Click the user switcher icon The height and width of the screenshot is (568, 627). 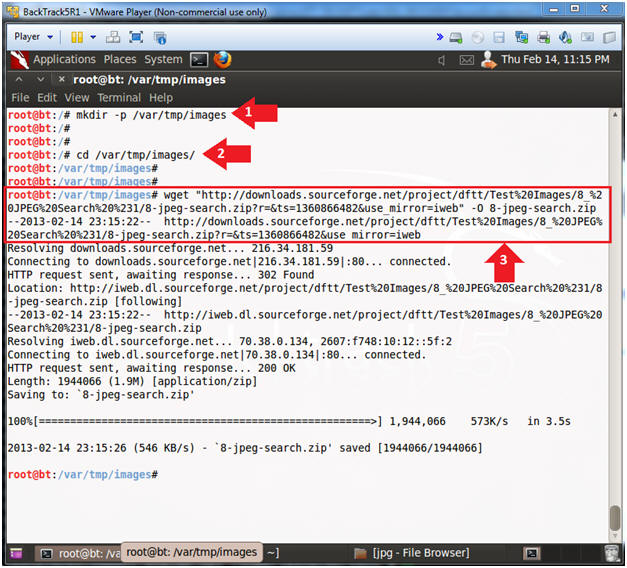coord(488,60)
